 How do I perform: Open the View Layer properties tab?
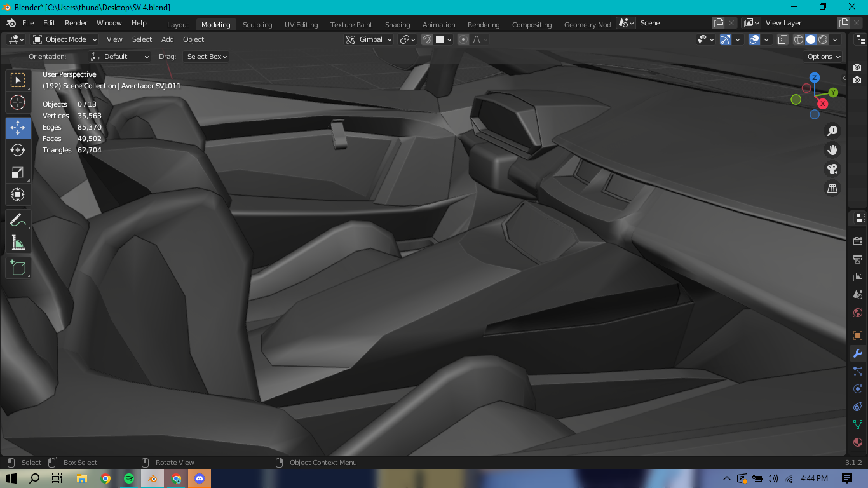[x=858, y=277]
